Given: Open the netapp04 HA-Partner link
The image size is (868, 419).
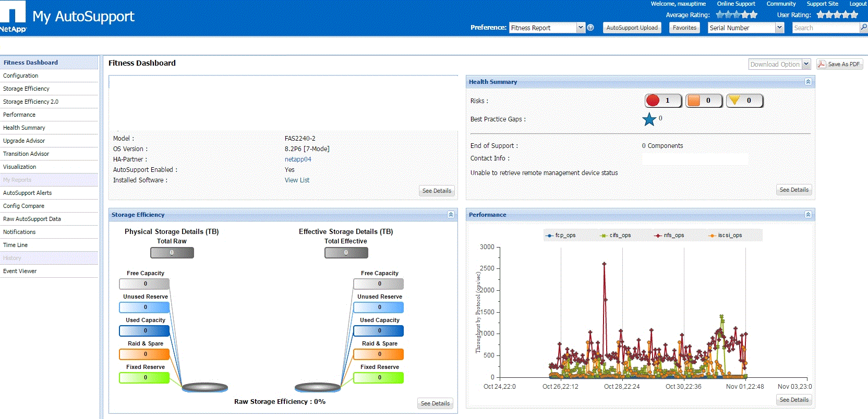Looking at the screenshot, I should [298, 159].
